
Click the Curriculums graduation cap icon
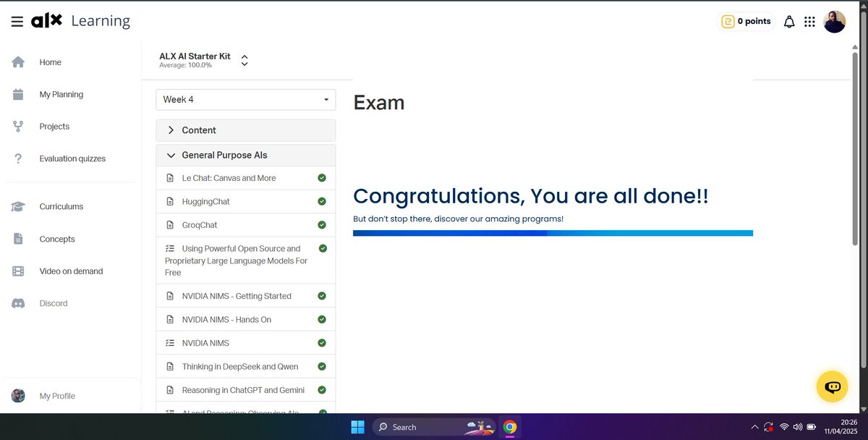pos(18,207)
